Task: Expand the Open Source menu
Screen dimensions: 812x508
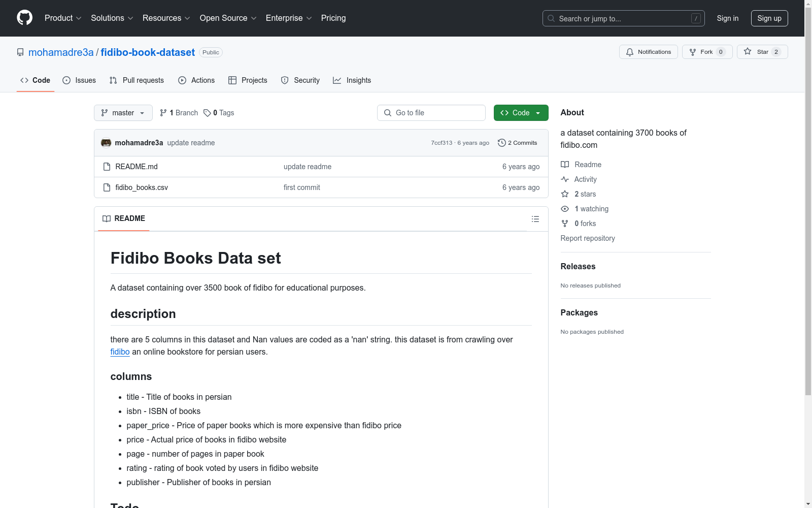Action: click(x=228, y=18)
